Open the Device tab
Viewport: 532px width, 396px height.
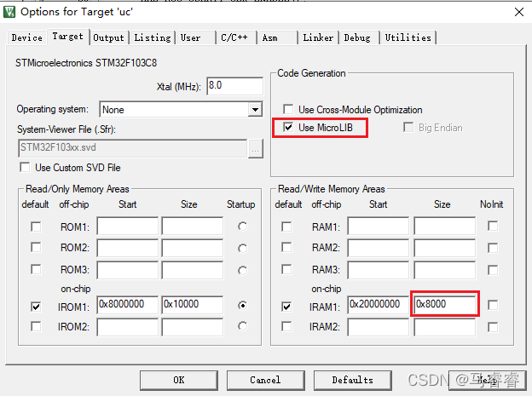pyautogui.click(x=26, y=37)
